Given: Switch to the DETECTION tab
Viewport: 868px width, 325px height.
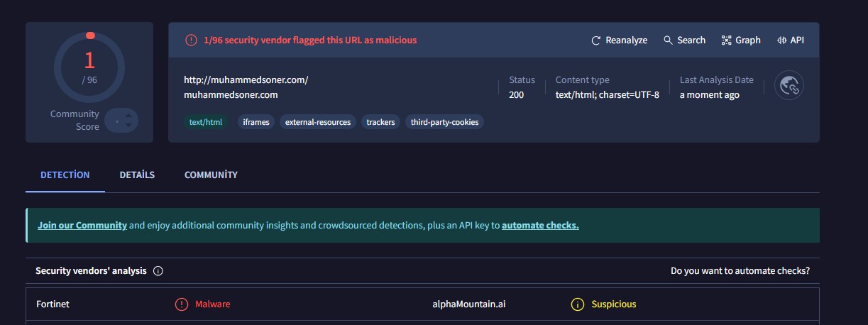Looking at the screenshot, I should (x=65, y=175).
